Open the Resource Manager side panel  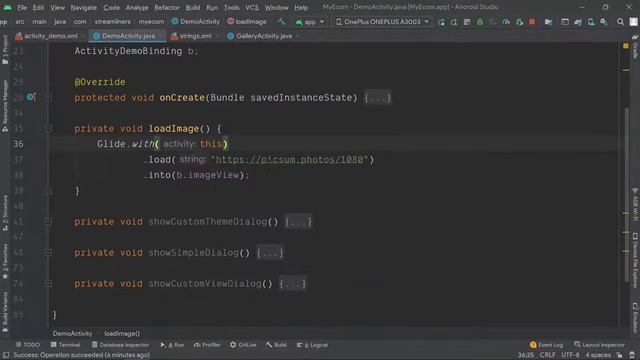click(5, 105)
